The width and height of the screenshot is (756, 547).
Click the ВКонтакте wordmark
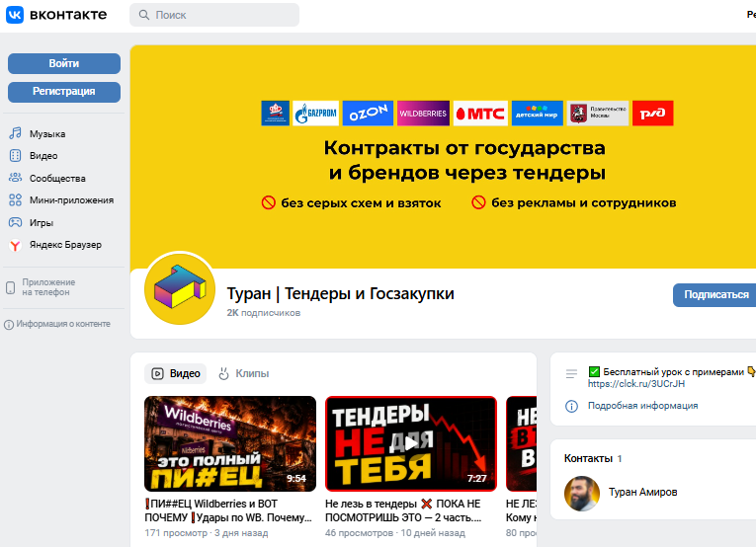(x=68, y=15)
